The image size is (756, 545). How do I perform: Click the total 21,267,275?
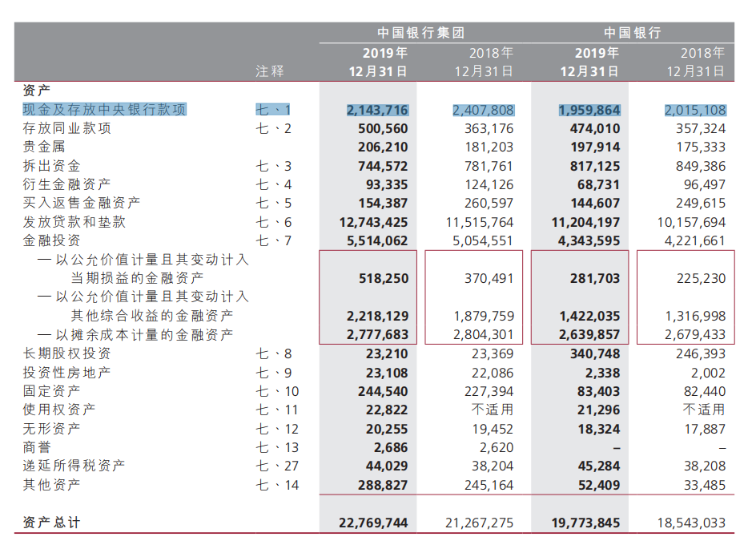(480, 523)
